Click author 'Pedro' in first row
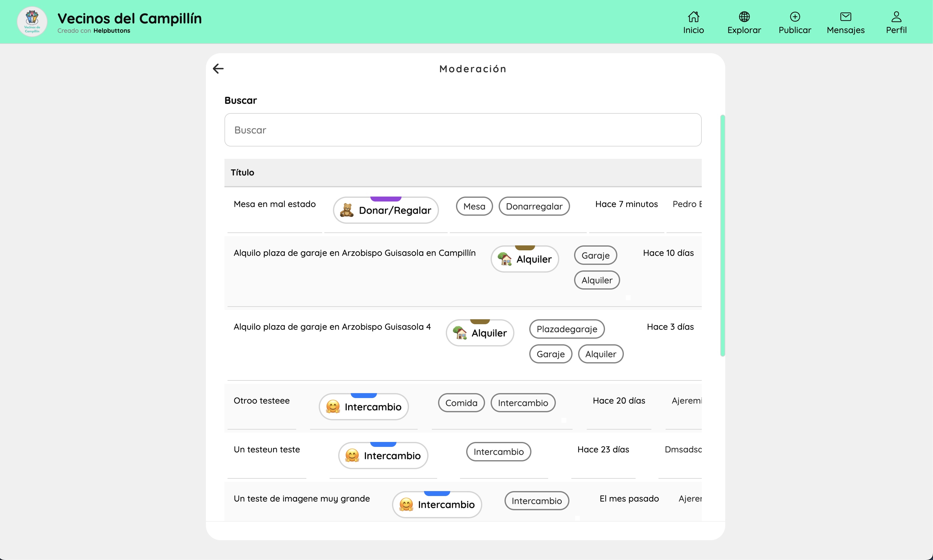 pos(687,204)
